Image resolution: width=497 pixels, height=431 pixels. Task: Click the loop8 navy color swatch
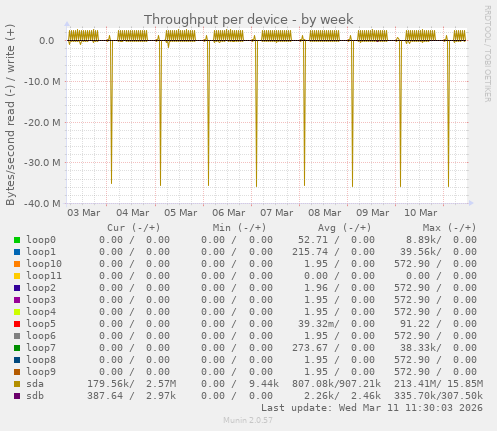pyautogui.click(x=17, y=360)
